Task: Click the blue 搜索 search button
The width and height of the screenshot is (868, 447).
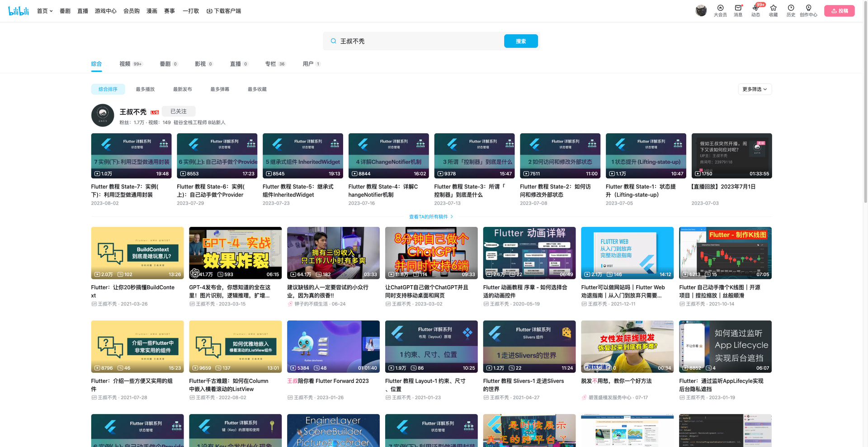Action: [x=521, y=41]
